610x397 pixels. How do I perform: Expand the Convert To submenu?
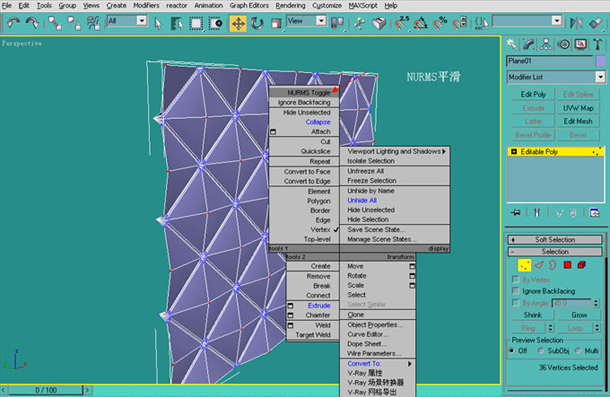point(377,364)
